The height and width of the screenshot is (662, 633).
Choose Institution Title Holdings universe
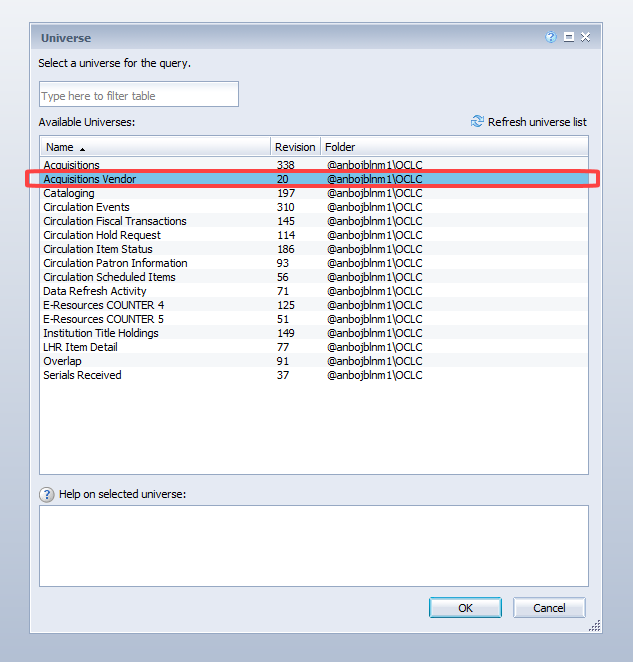314,333
